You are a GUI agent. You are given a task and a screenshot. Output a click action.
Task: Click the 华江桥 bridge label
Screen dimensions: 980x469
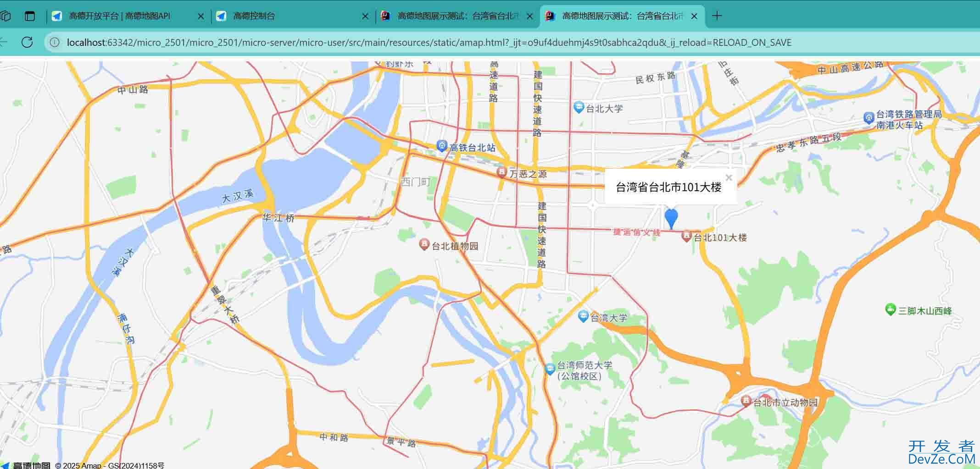tap(278, 218)
